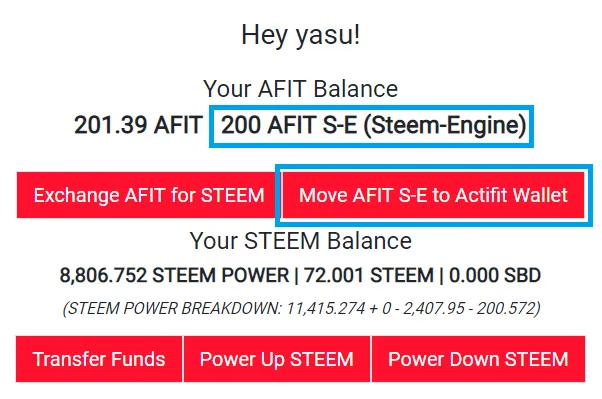
Task: Select the Power Up STEEM button
Action: 277,359
